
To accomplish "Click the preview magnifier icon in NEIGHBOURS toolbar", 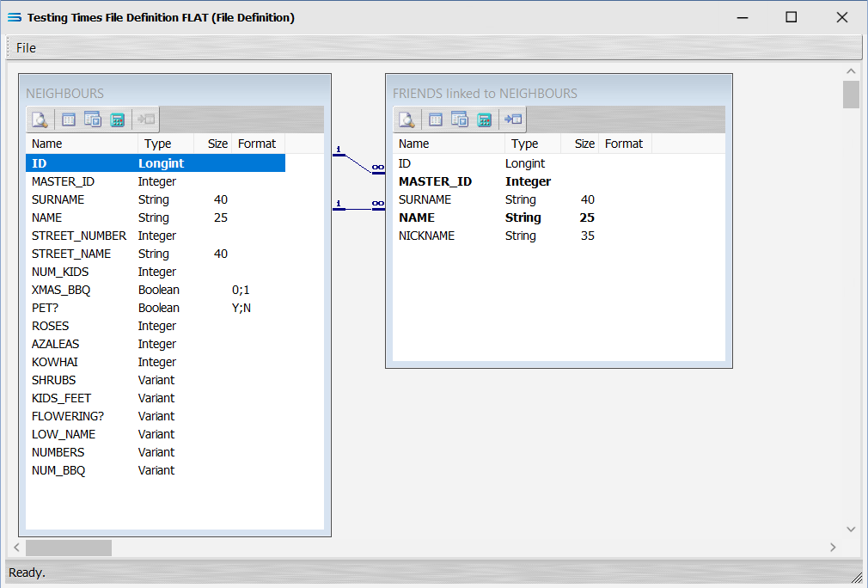I will (40, 119).
